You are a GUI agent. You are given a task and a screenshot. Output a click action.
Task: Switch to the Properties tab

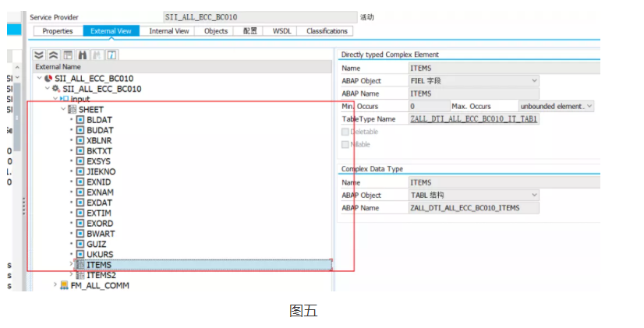(x=58, y=31)
